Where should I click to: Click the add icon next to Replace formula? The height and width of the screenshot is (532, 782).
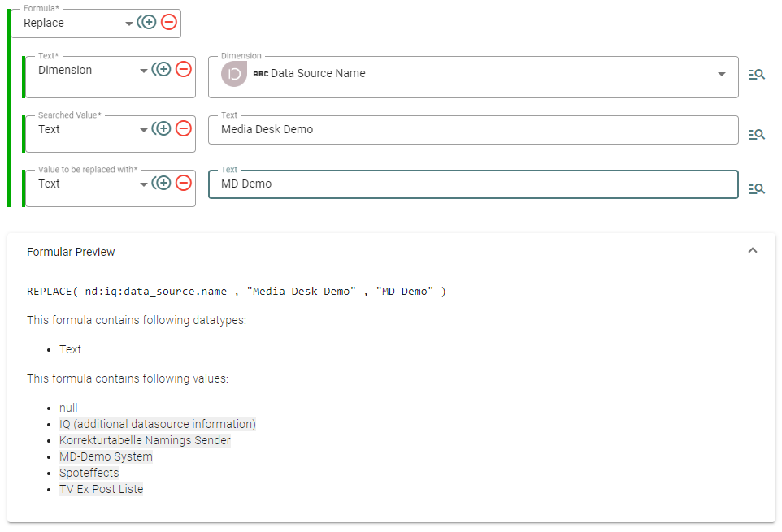click(148, 23)
